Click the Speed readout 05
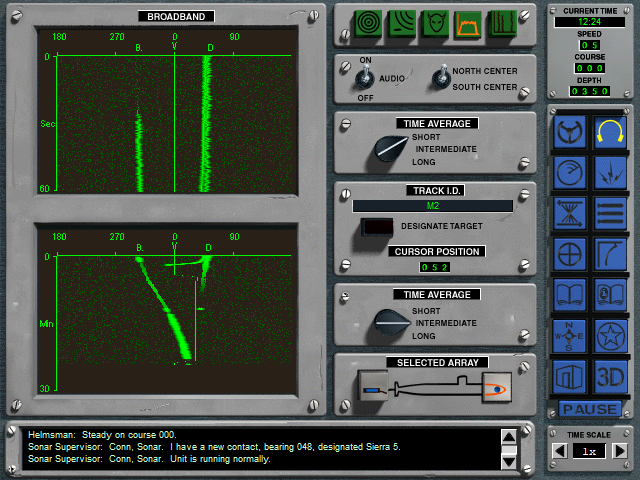640x480 pixels. pyautogui.click(x=589, y=45)
